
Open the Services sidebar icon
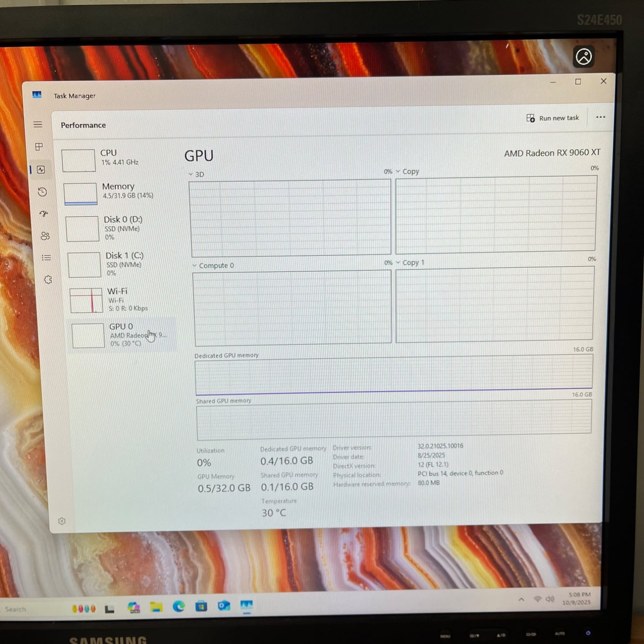coord(48,279)
